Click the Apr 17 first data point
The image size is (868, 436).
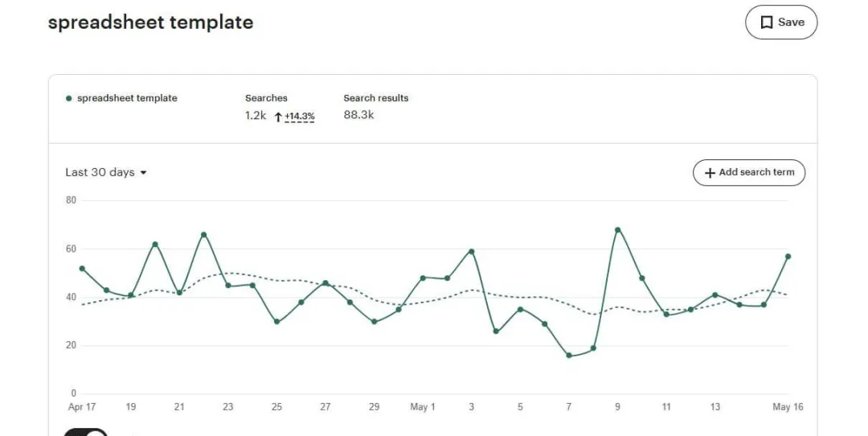(82, 269)
